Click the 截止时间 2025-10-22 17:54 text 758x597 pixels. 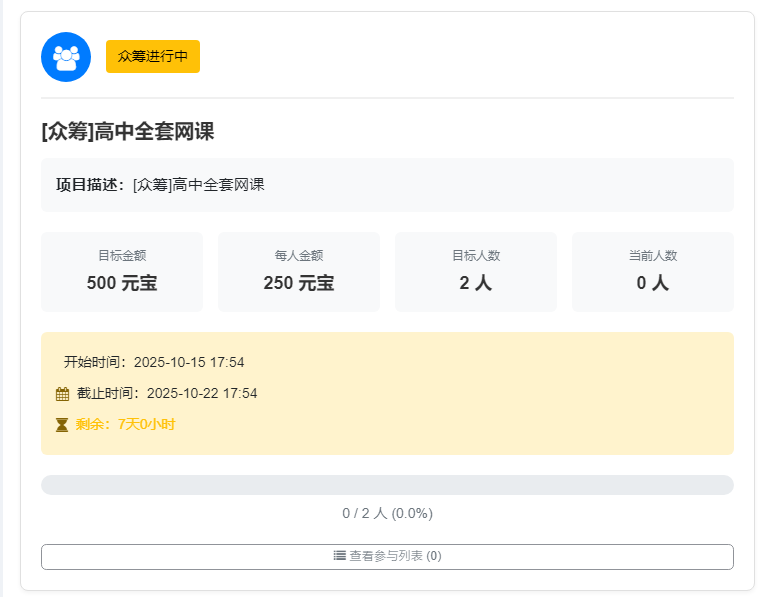click(x=167, y=394)
